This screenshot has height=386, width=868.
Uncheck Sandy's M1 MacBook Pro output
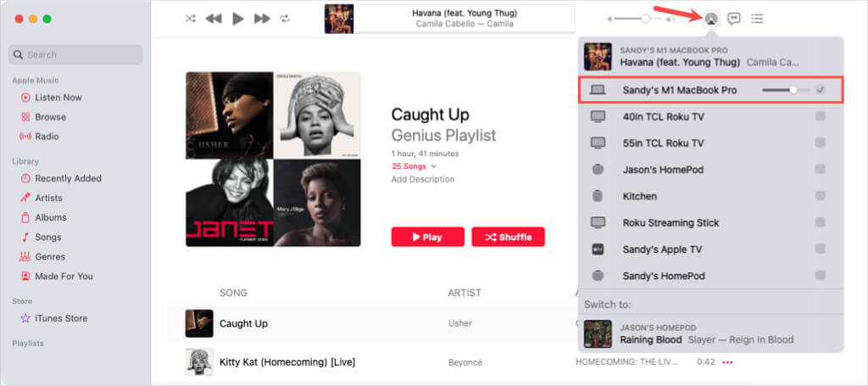[820, 90]
